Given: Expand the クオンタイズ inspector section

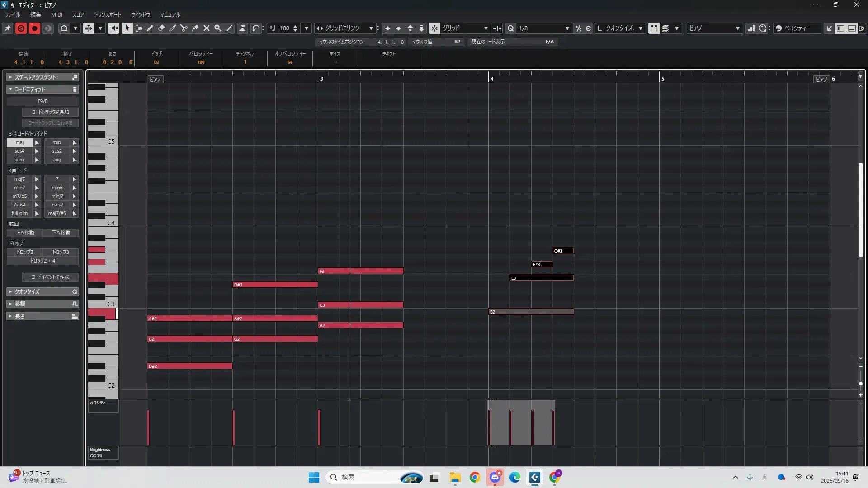Looking at the screenshot, I should 42,292.
